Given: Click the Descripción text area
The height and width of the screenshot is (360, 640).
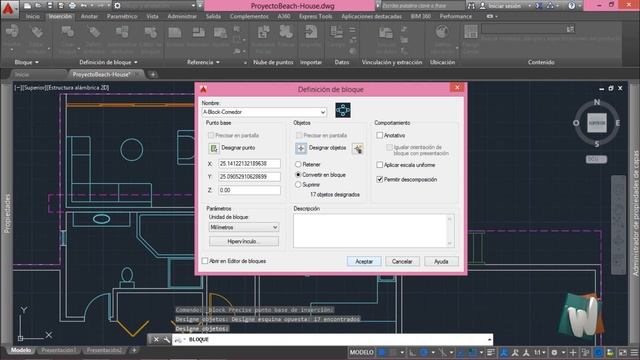Looking at the screenshot, I should coord(370,231).
